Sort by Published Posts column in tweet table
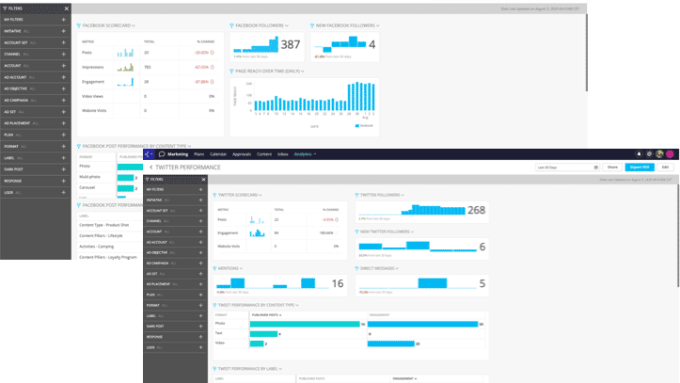 pos(266,315)
